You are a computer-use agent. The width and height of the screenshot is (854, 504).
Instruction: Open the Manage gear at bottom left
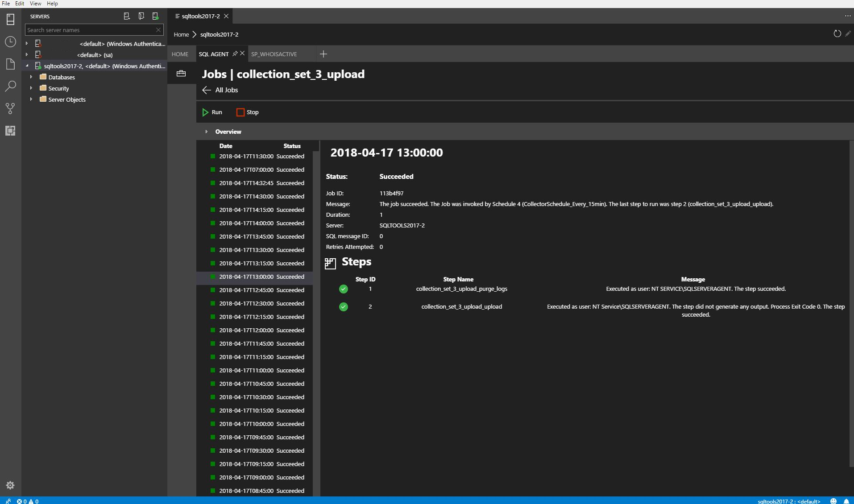point(10,485)
